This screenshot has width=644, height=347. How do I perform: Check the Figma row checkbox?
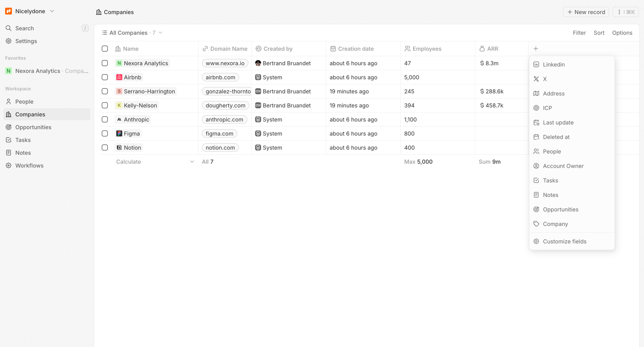(105, 133)
